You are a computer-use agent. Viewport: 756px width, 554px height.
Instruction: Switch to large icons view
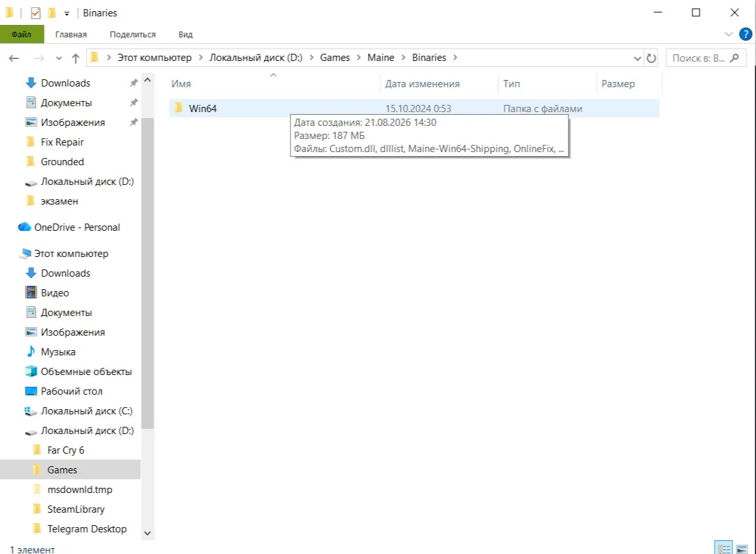pyautogui.click(x=742, y=549)
